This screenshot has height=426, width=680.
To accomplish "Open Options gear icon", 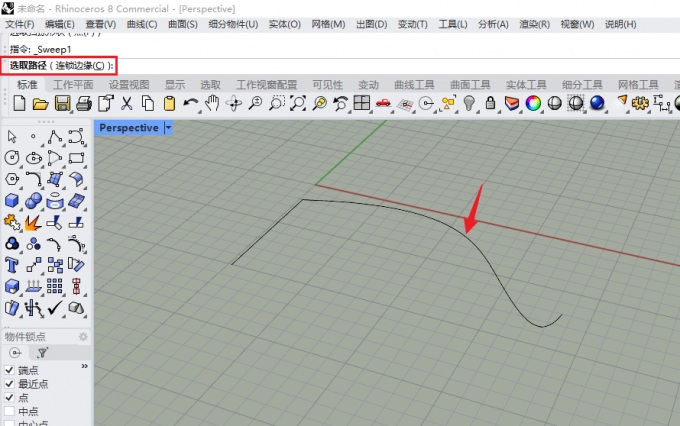I will click(640, 103).
